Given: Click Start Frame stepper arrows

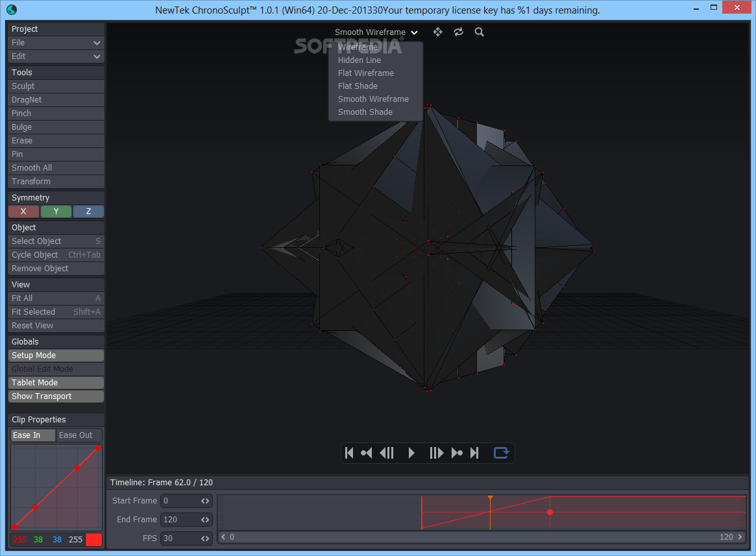Looking at the screenshot, I should click(x=205, y=501).
